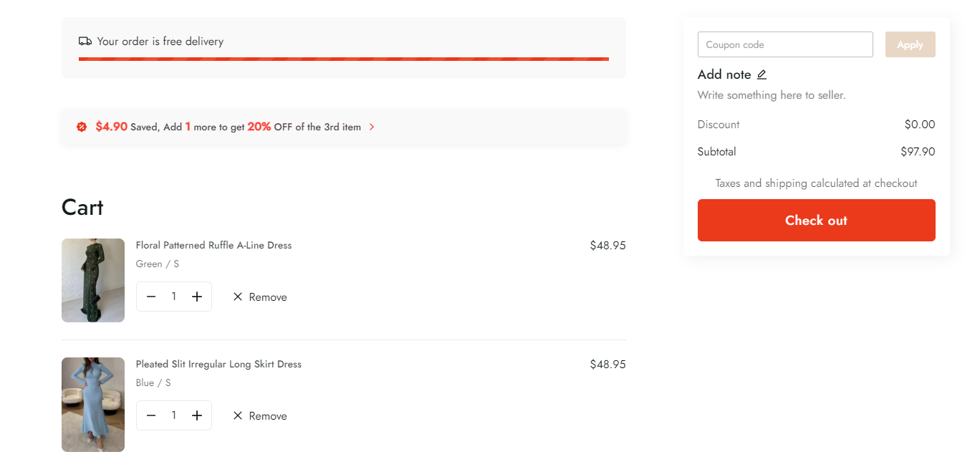Increase quantity of Pleated Slit Skirt Dress

[197, 415]
